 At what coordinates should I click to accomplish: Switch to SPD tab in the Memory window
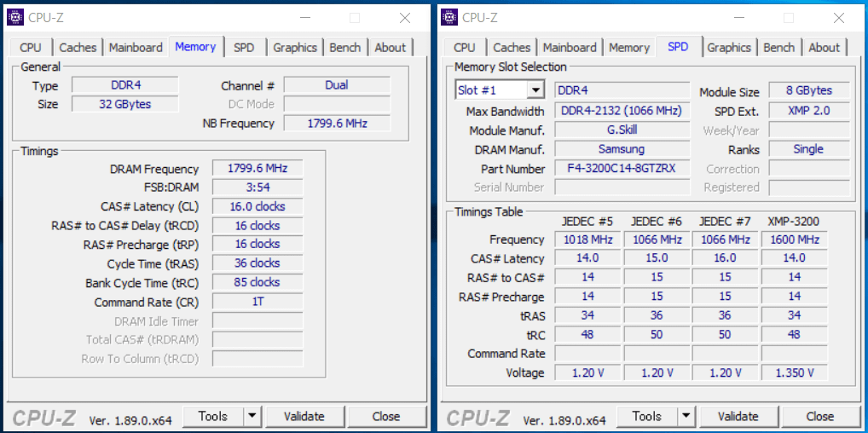[244, 48]
